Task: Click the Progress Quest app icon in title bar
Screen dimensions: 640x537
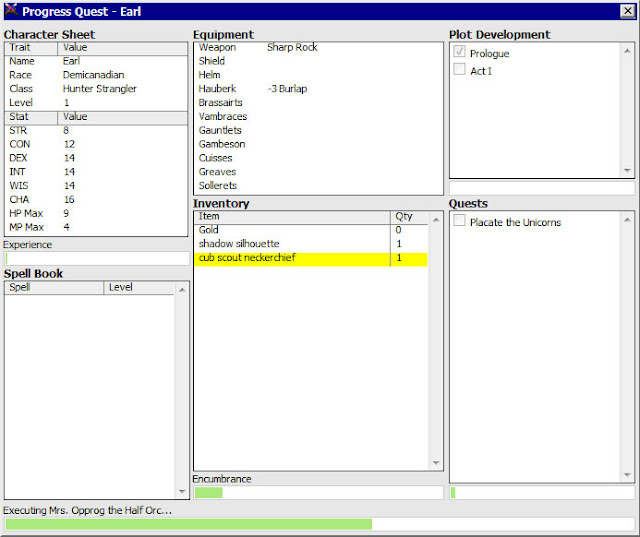Action: click(11, 11)
